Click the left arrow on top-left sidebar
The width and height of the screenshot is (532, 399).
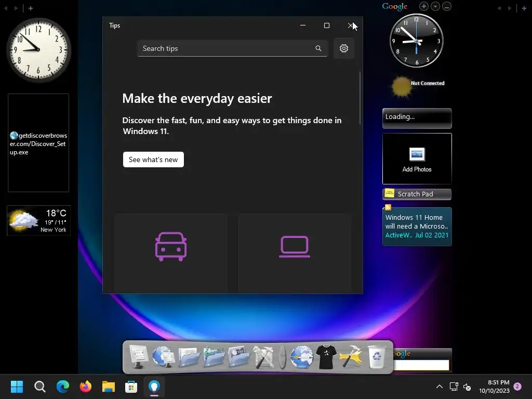click(6, 8)
